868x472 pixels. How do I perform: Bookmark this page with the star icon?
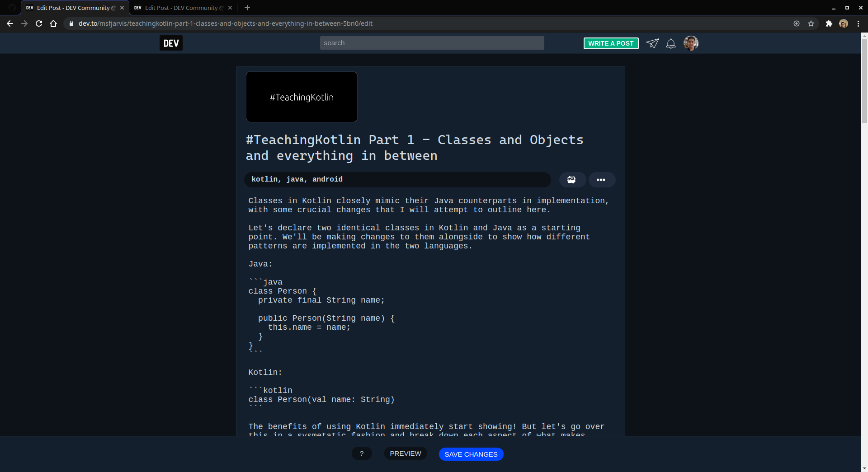pos(811,23)
